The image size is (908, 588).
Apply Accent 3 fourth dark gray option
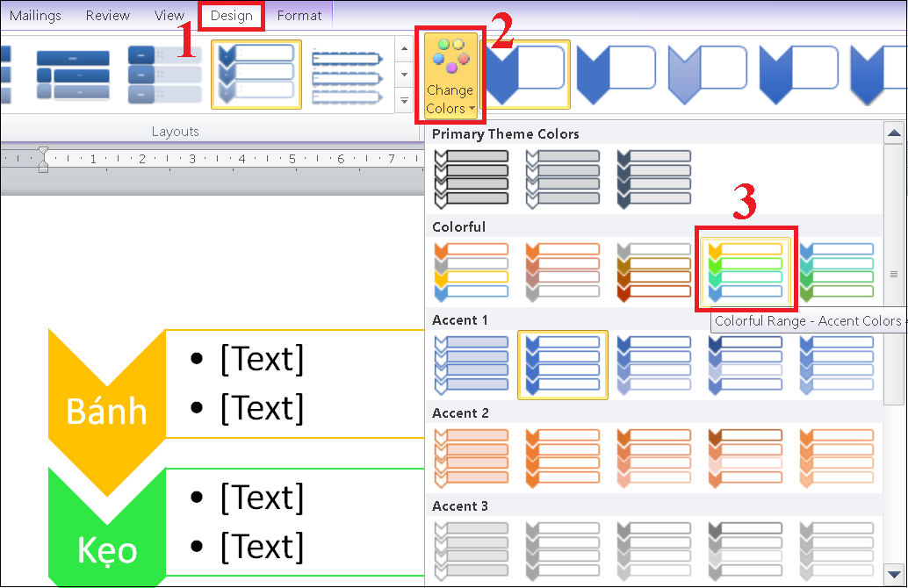click(x=746, y=551)
